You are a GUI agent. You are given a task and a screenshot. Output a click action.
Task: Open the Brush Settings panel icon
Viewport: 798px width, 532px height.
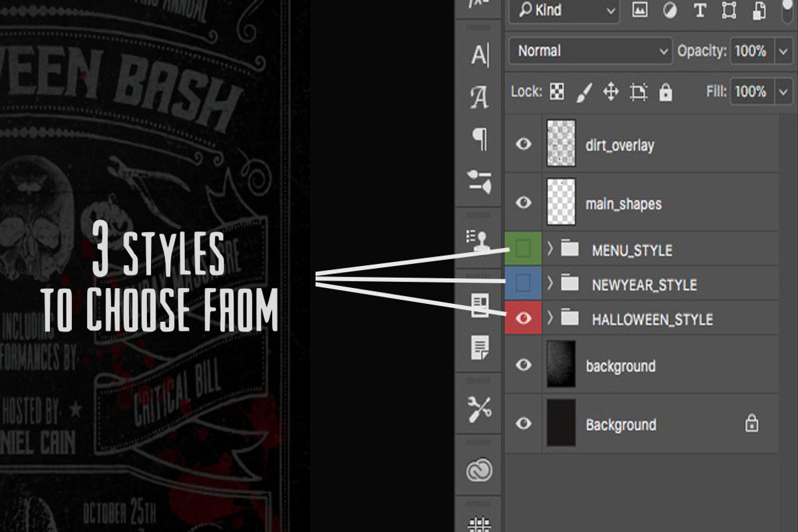pos(479,182)
